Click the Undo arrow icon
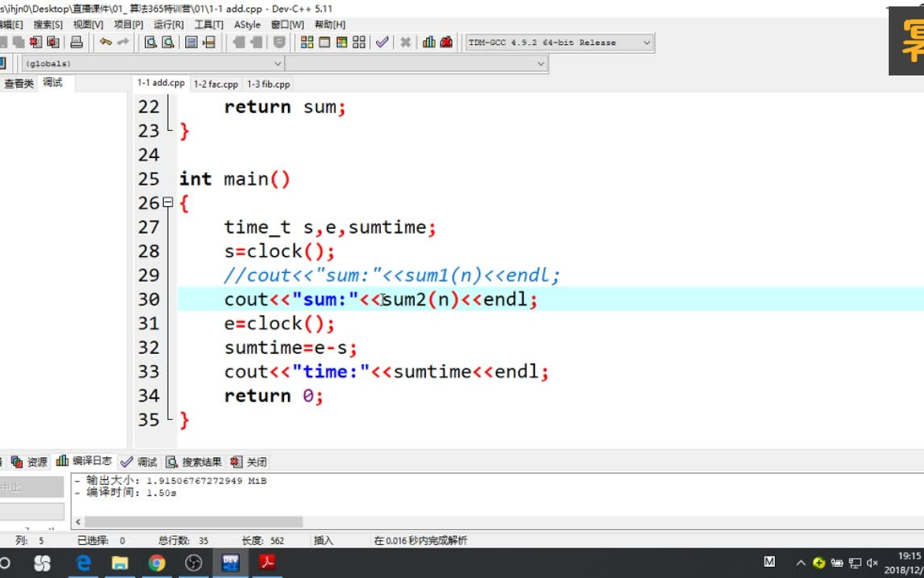The width and height of the screenshot is (924, 578). 105,43
